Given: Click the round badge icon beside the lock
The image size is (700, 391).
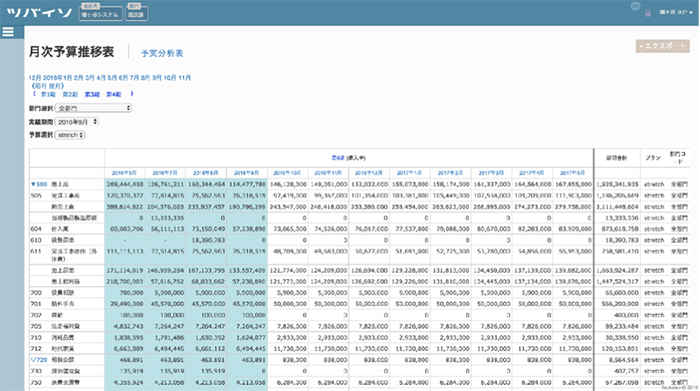Looking at the screenshot, I should [x=635, y=6].
